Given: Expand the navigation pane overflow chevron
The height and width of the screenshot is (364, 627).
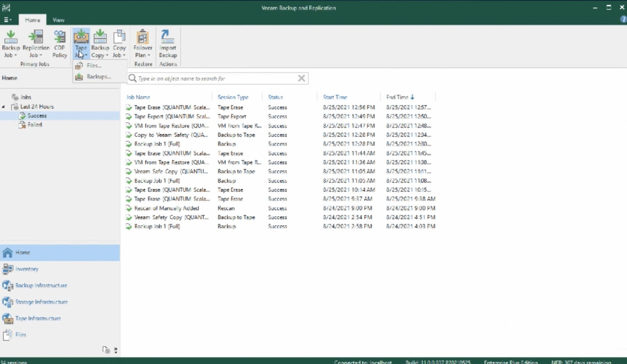Looking at the screenshot, I should [x=116, y=350].
